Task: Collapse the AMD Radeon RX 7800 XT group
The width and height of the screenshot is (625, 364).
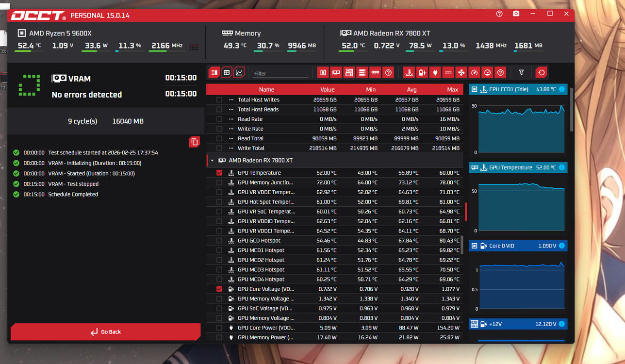Action: pos(212,161)
